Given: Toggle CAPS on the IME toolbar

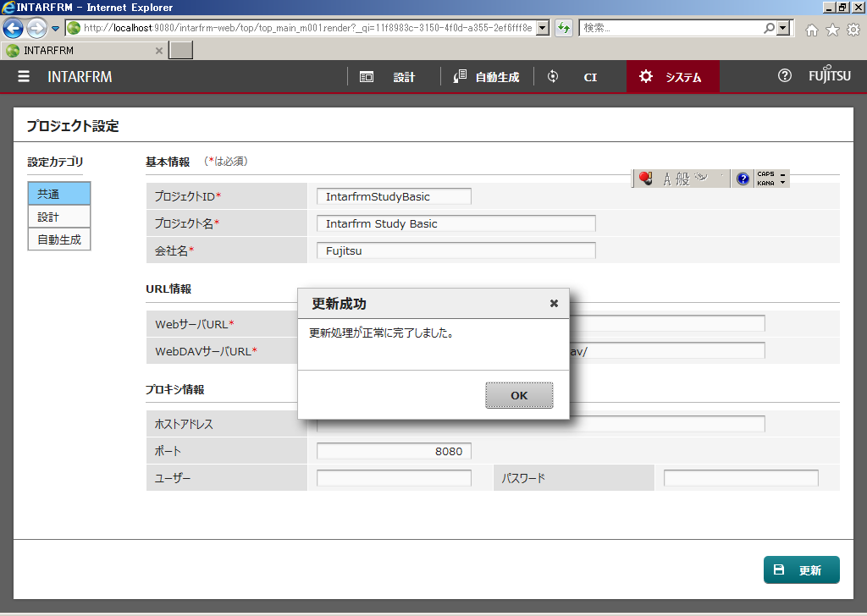Looking at the screenshot, I should pos(764,173).
